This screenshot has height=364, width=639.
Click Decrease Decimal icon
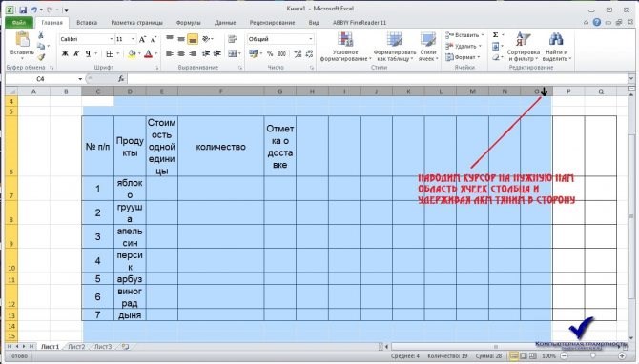point(309,53)
